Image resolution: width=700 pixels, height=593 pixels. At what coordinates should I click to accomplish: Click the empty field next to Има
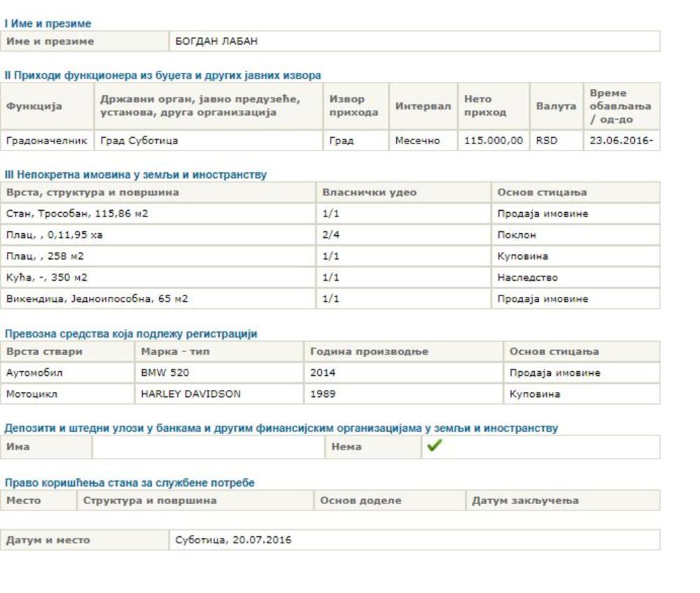(x=208, y=447)
